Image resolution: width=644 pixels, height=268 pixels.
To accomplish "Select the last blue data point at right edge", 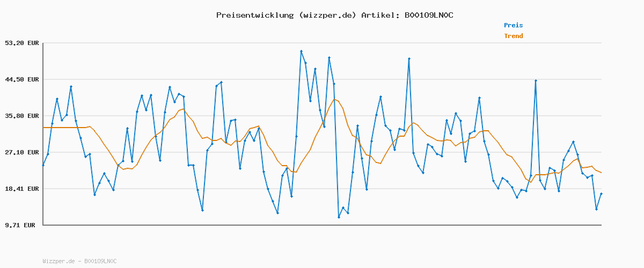I will (x=601, y=193).
